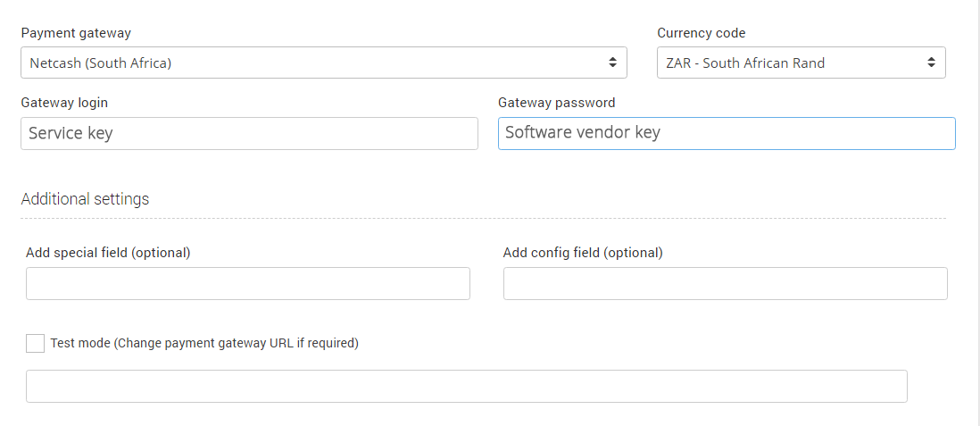
Task: Click the Software vendor key password field
Action: 726,133
